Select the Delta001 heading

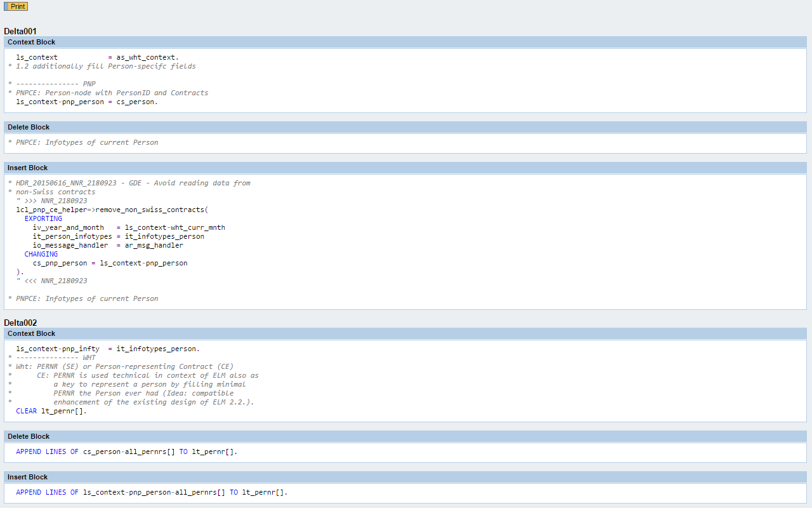[x=20, y=31]
